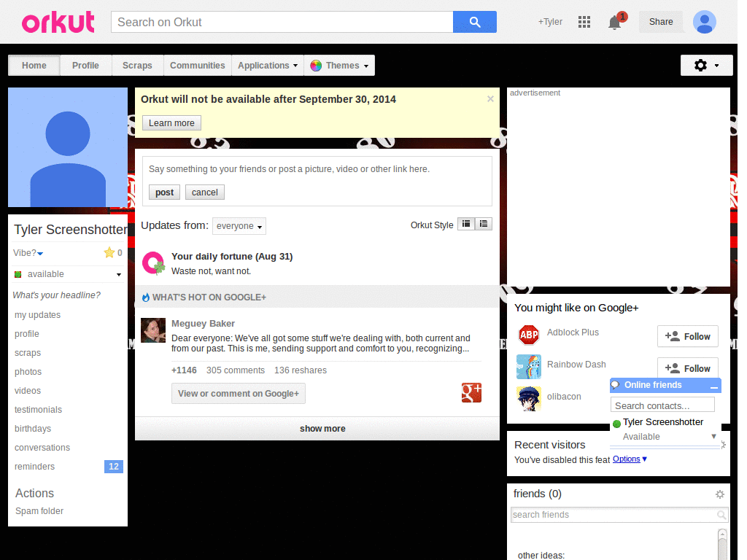Open videos in the sidebar

[x=28, y=391]
